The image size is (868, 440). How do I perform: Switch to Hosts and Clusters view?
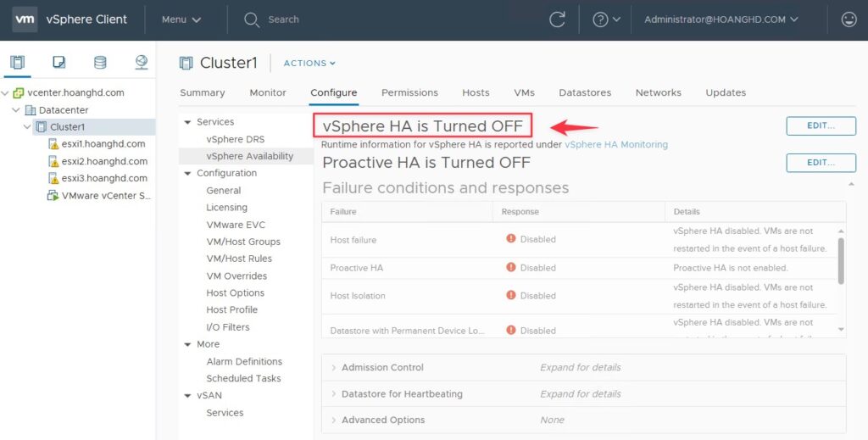coord(17,62)
